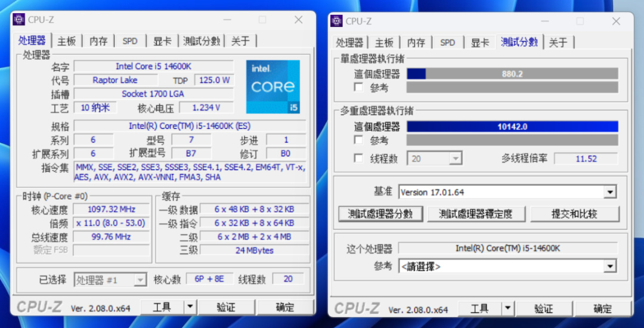The image size is (644, 328).
Task: Click 确定 button in left window
Action: (286, 307)
